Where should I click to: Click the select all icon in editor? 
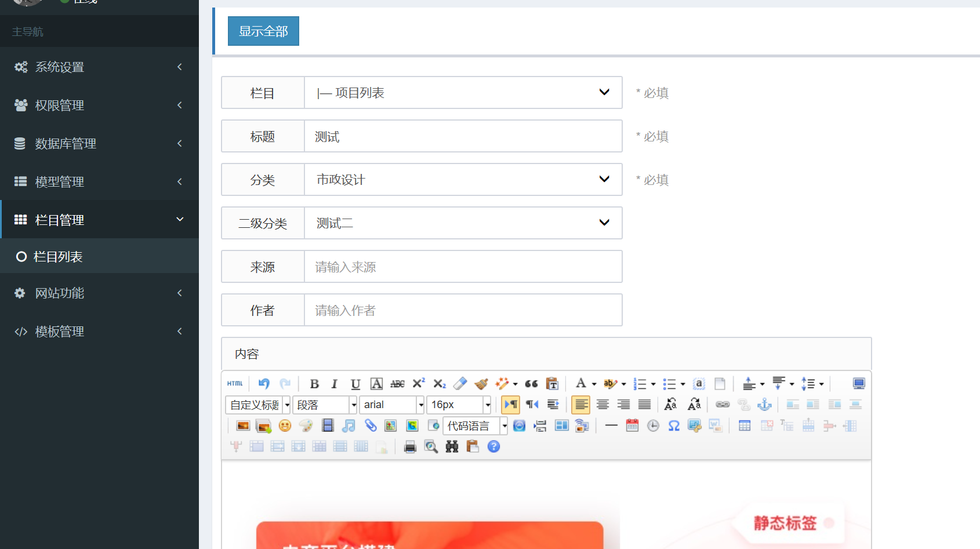[x=699, y=384]
